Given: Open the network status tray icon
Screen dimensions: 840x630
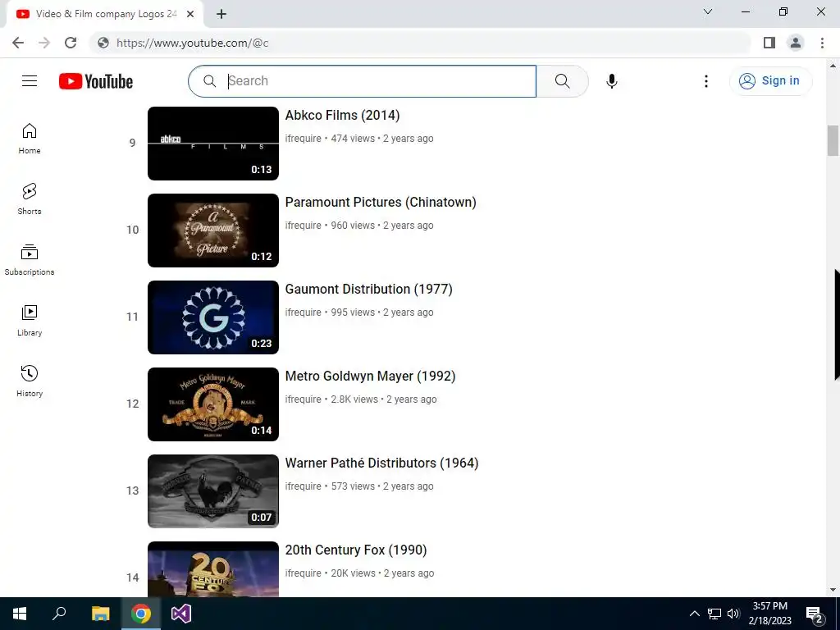Looking at the screenshot, I should pyautogui.click(x=714, y=614).
